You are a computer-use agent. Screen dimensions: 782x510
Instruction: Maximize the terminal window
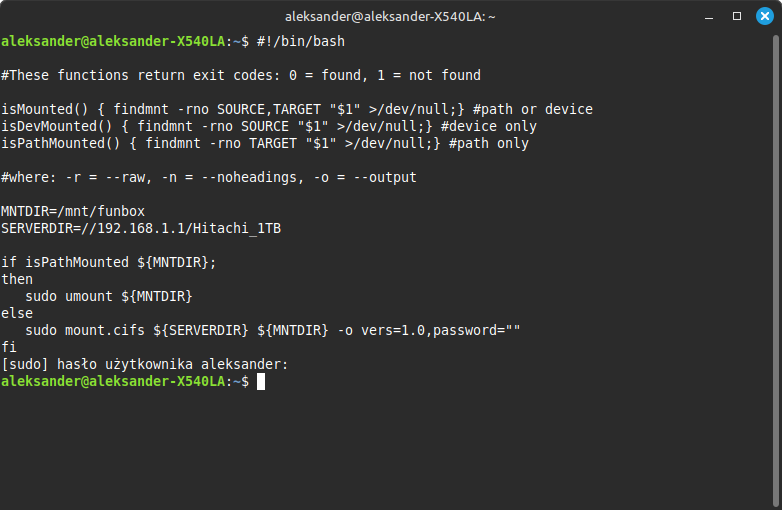pyautogui.click(x=737, y=16)
